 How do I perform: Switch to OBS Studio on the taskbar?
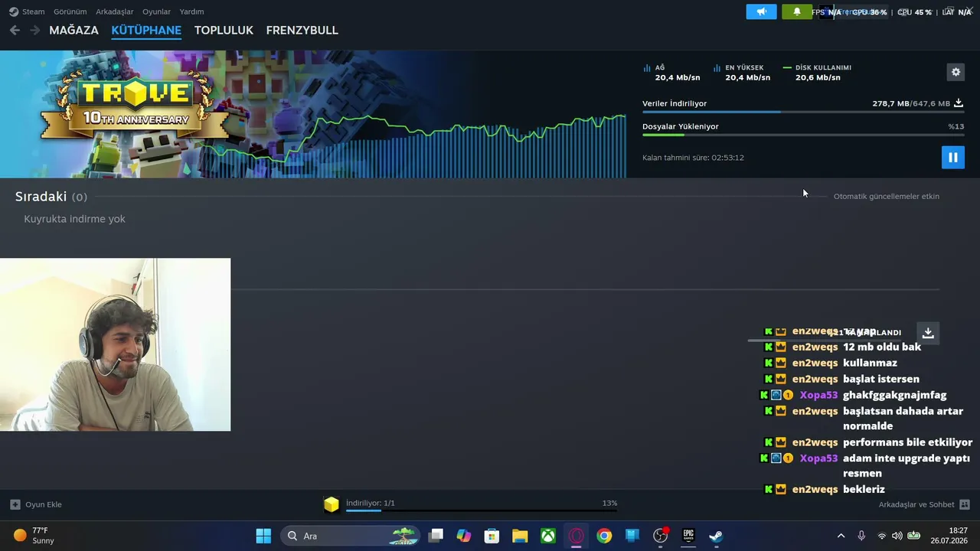pos(661,536)
